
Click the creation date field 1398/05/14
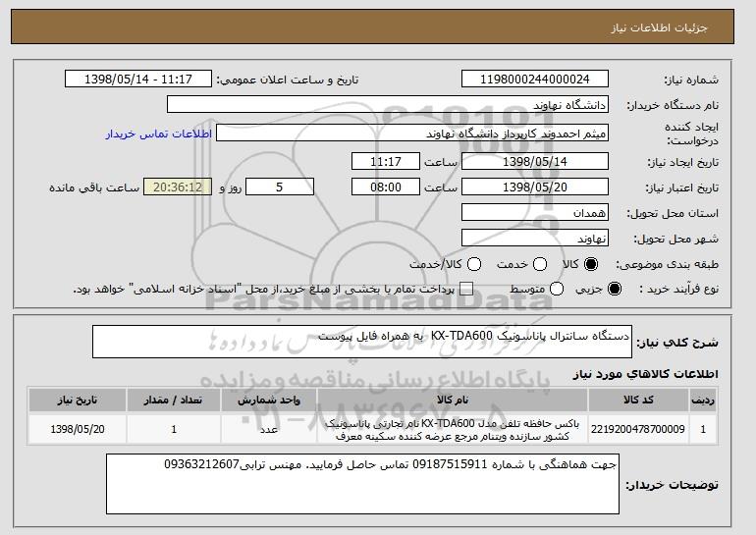point(535,161)
